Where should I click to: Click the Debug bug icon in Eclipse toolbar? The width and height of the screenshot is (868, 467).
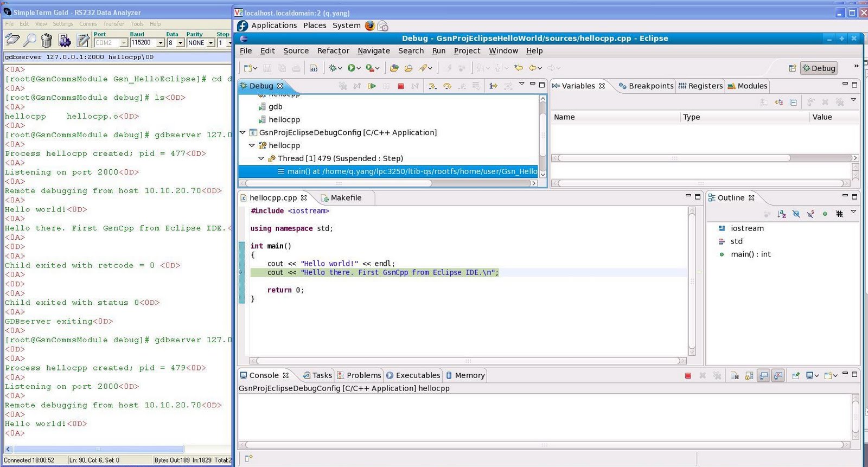click(x=333, y=68)
